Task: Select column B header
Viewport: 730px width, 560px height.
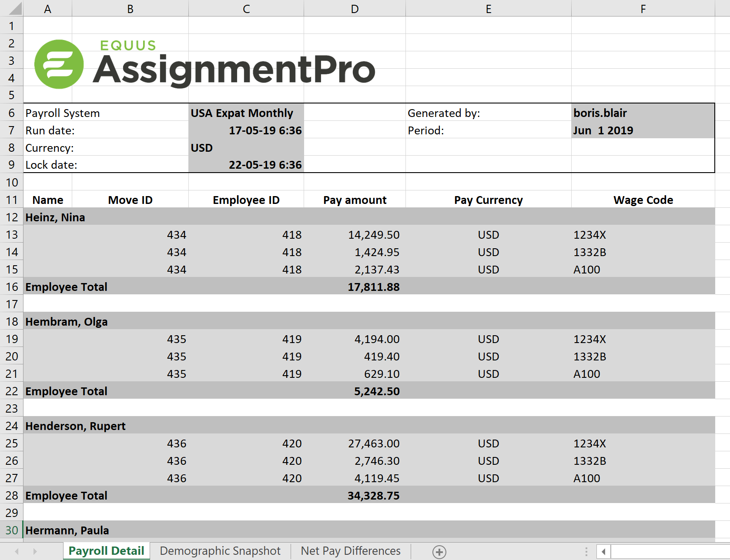Action: 130,9
